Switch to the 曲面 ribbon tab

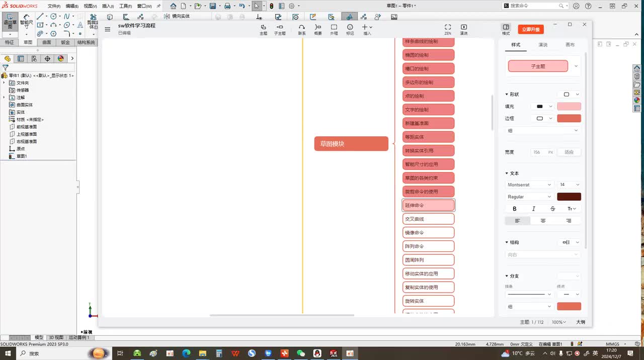point(47,43)
